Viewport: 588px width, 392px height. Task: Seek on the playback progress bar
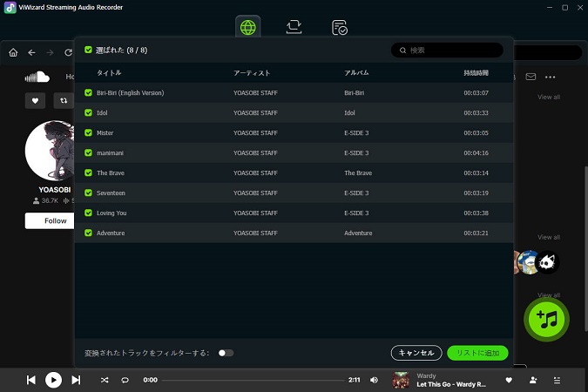click(253, 380)
